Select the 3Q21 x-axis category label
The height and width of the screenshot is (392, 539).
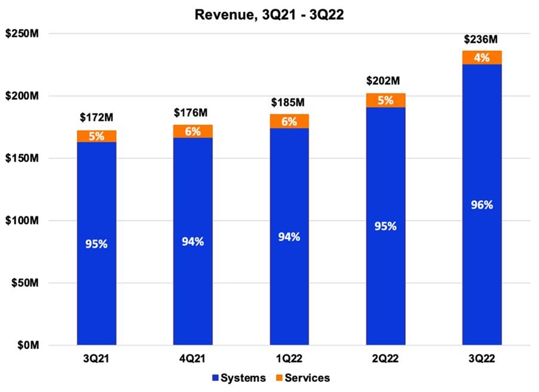click(96, 359)
